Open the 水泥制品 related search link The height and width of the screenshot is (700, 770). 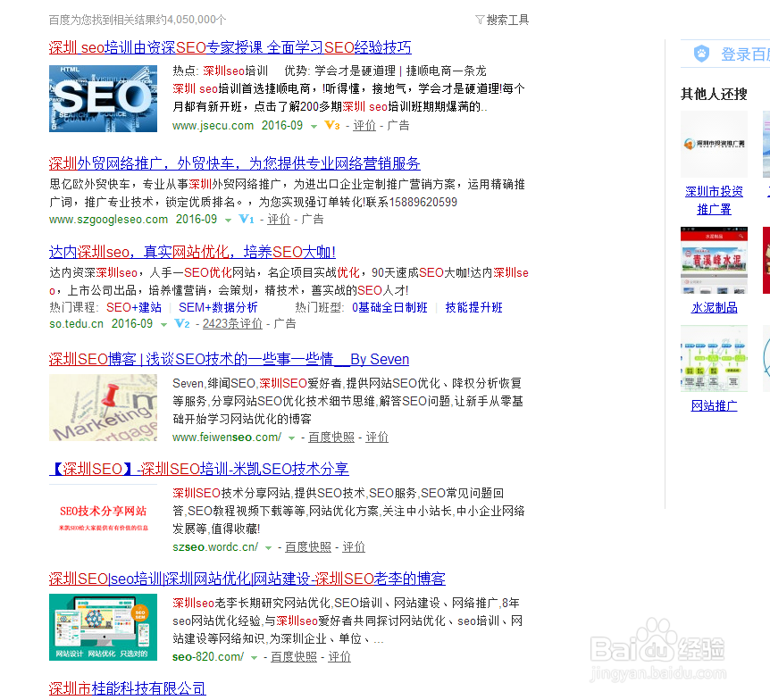(x=714, y=308)
